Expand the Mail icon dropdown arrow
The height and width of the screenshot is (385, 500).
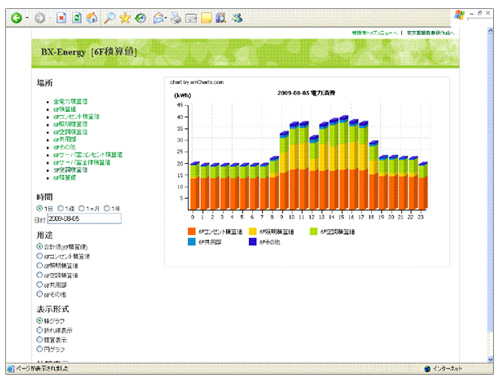tap(166, 18)
